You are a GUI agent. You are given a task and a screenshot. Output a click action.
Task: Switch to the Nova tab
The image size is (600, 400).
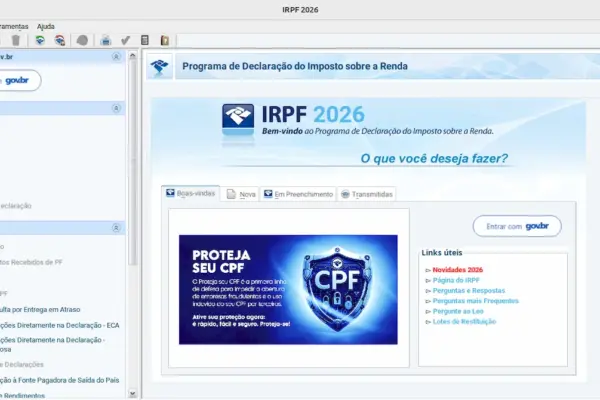coord(241,194)
